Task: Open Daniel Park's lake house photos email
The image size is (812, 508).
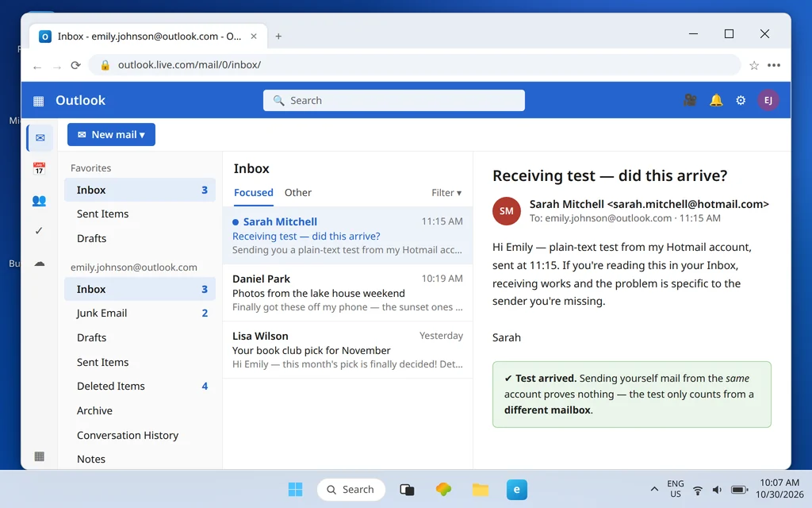Action: click(x=347, y=293)
